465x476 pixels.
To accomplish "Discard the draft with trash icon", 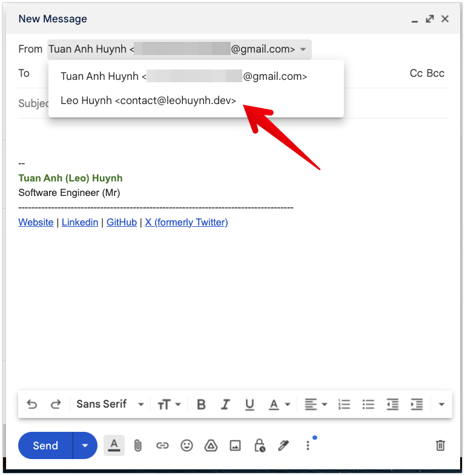I will [440, 445].
